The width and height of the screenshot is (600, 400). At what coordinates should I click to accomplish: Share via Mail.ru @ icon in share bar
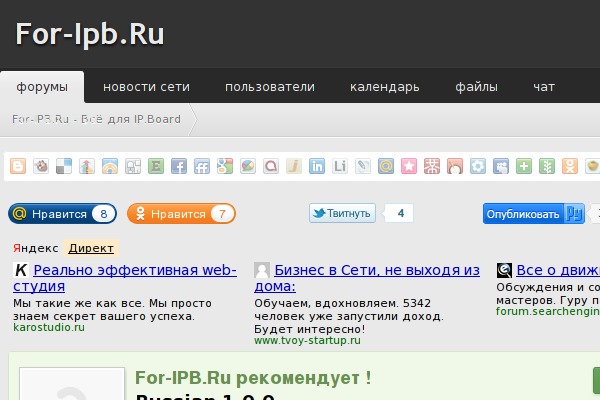(386, 167)
